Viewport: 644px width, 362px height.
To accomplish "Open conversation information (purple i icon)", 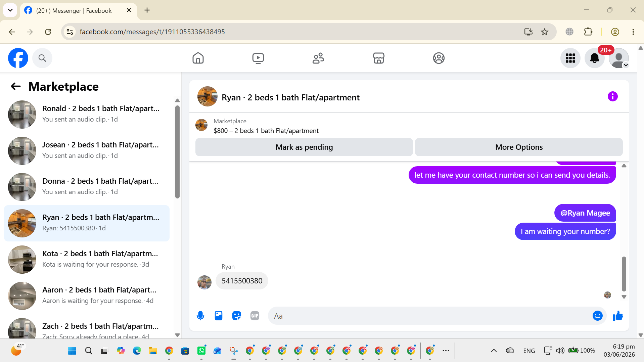I will [613, 97].
